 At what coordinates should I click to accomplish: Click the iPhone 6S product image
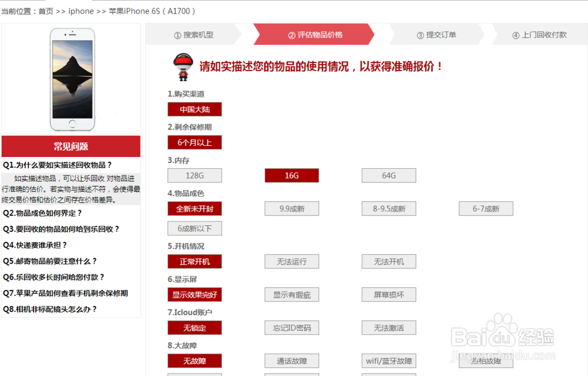(x=72, y=79)
